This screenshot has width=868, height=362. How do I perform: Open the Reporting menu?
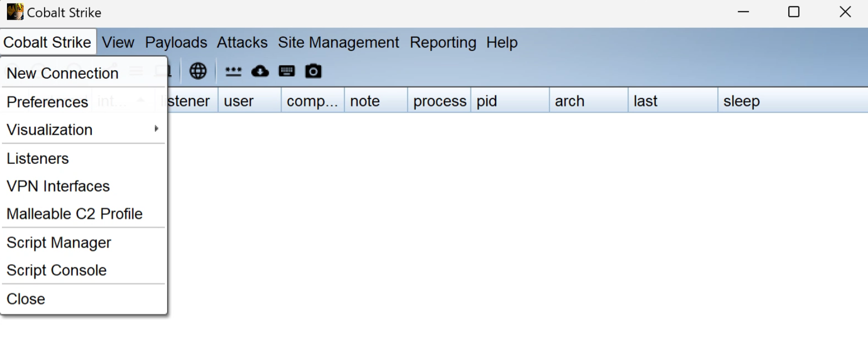click(x=443, y=42)
